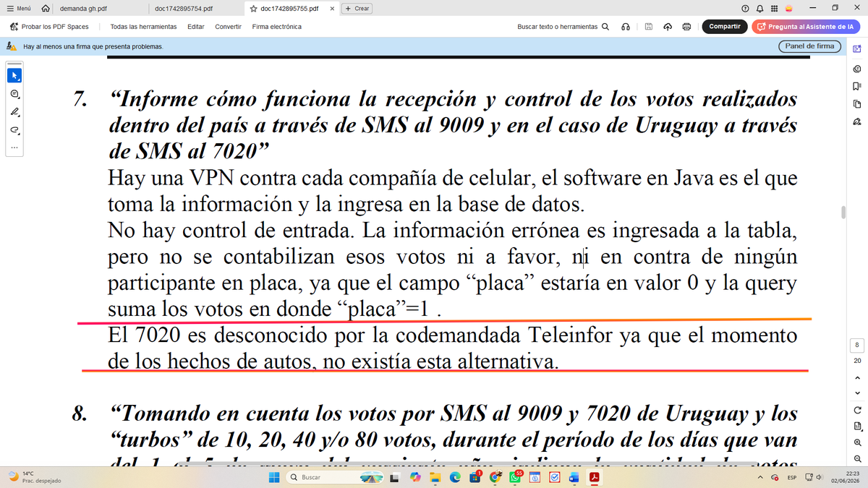The width and height of the screenshot is (868, 488).
Task: Open the user profile avatar
Action: coord(789,9)
